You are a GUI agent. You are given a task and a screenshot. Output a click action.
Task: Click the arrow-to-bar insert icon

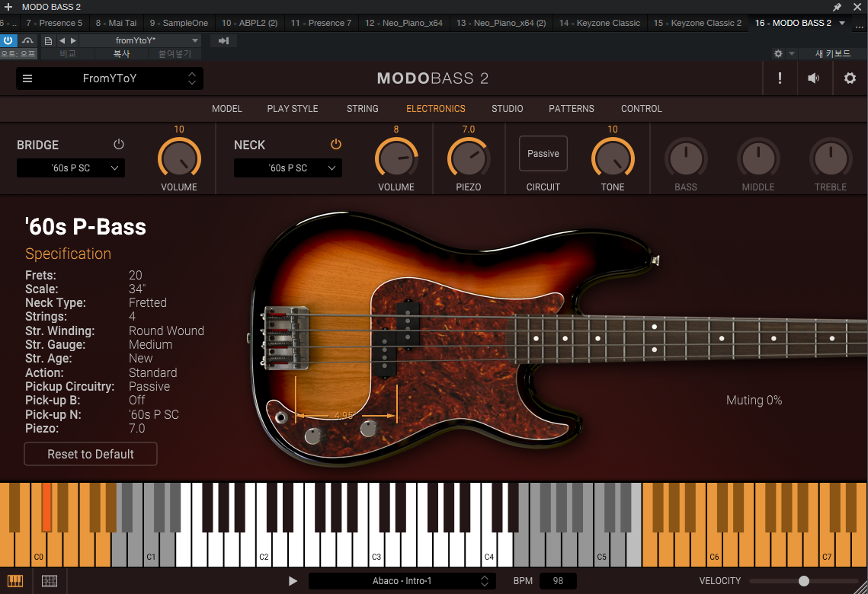(x=223, y=40)
